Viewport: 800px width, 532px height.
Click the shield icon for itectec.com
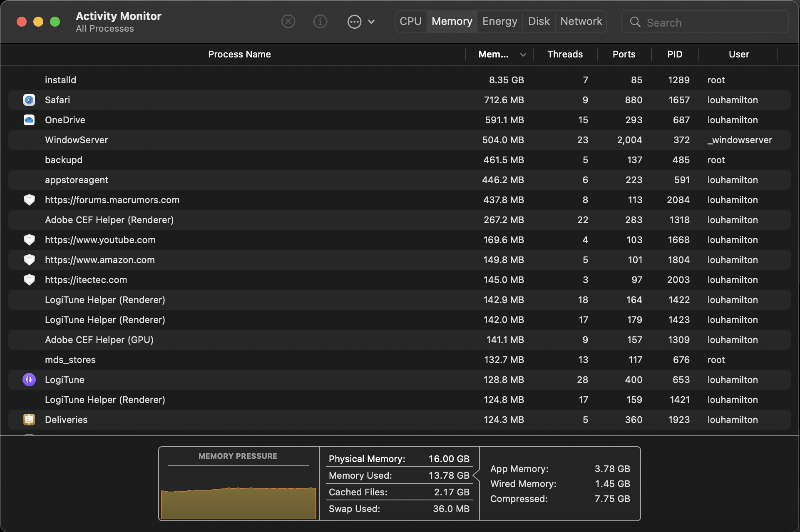(x=29, y=280)
